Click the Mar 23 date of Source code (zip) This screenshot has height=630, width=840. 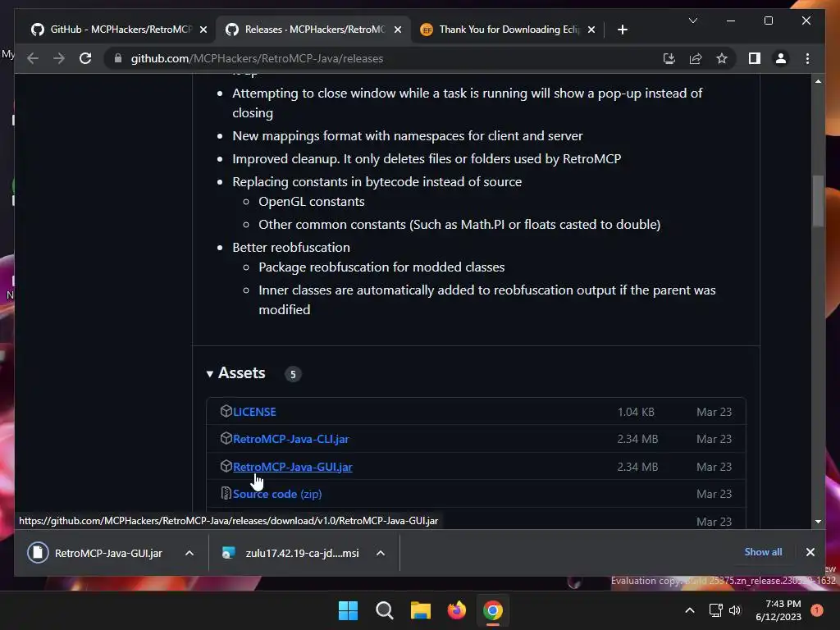714,494
